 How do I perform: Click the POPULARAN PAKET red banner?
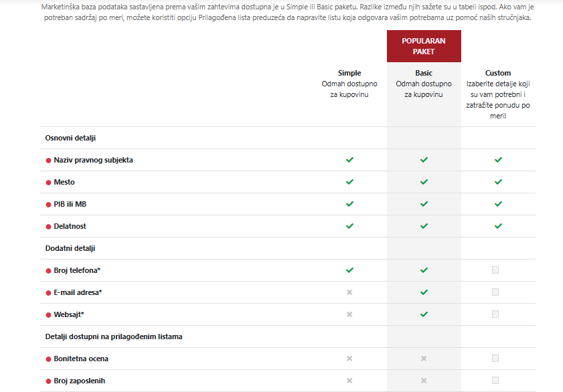tap(424, 46)
